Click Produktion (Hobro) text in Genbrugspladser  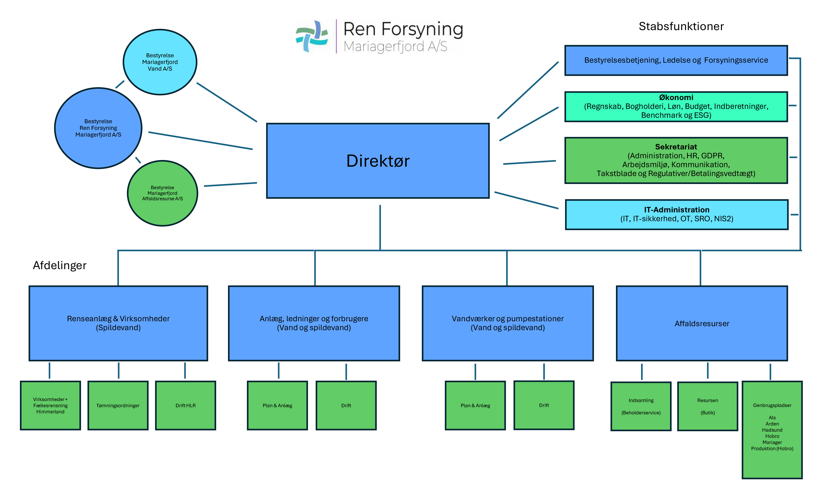click(772, 449)
